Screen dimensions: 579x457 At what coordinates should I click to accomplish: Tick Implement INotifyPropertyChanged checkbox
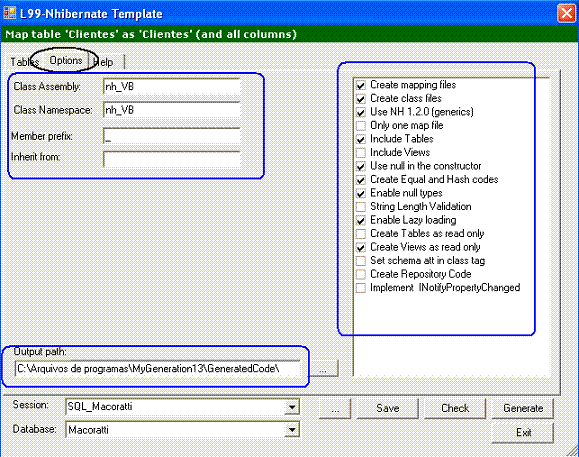pos(361,288)
